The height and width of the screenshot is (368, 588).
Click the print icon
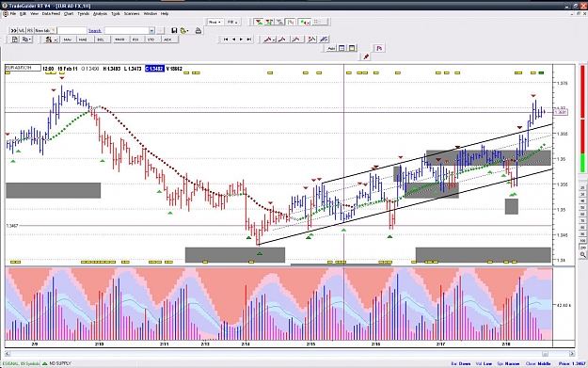pos(199,30)
